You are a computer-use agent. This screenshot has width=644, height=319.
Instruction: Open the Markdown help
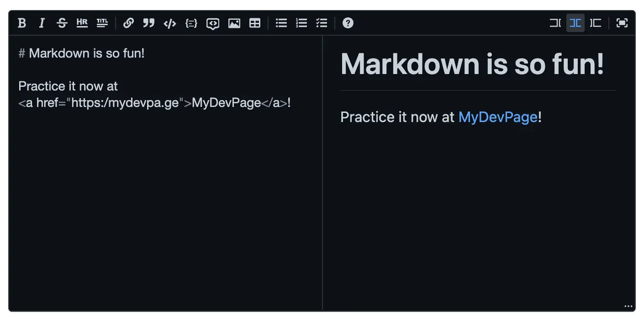point(348,23)
